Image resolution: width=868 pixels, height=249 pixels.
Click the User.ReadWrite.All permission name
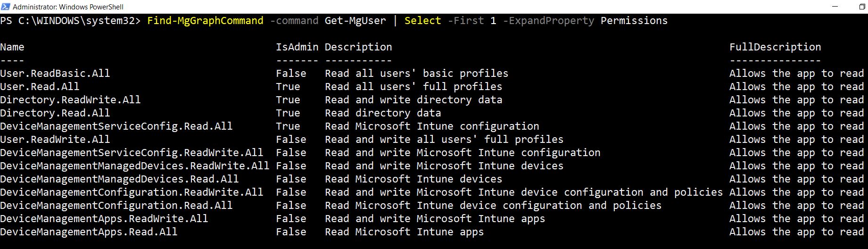coord(55,140)
